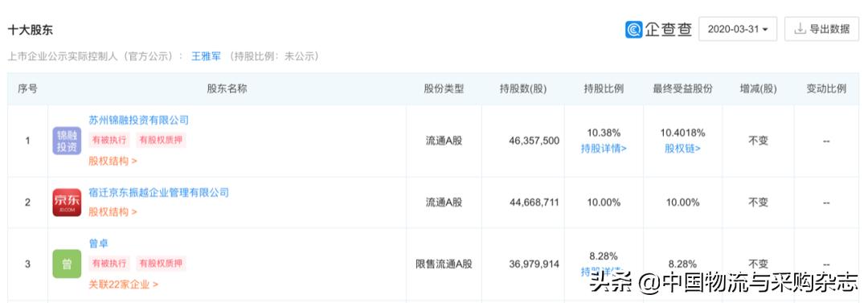Screen dimensions: 868x303
Task: Expand 股权结构 under 宿迁京东振越企业管理有限公司
Action: (x=113, y=212)
